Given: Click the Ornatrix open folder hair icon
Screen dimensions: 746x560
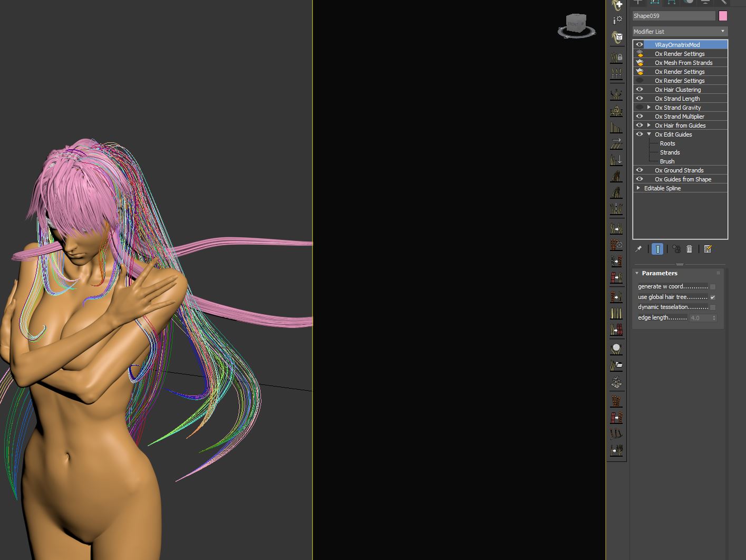Looking at the screenshot, I should pos(616,365).
